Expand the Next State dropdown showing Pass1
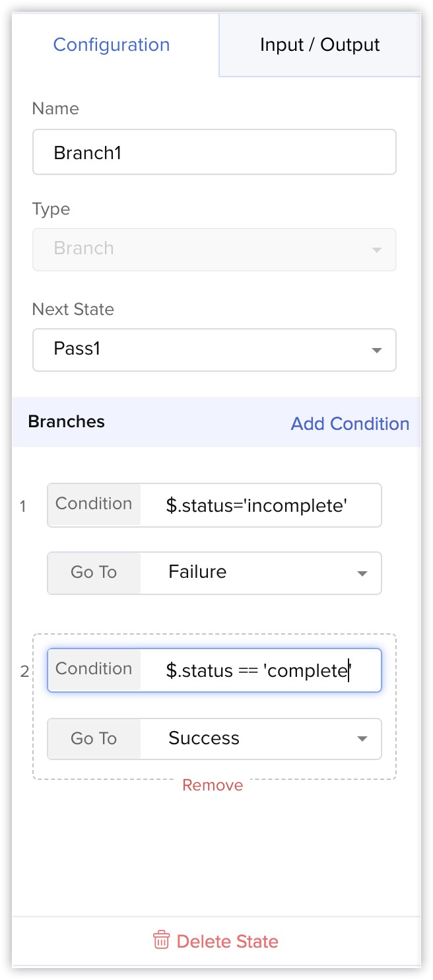The image size is (433, 980). [215, 349]
